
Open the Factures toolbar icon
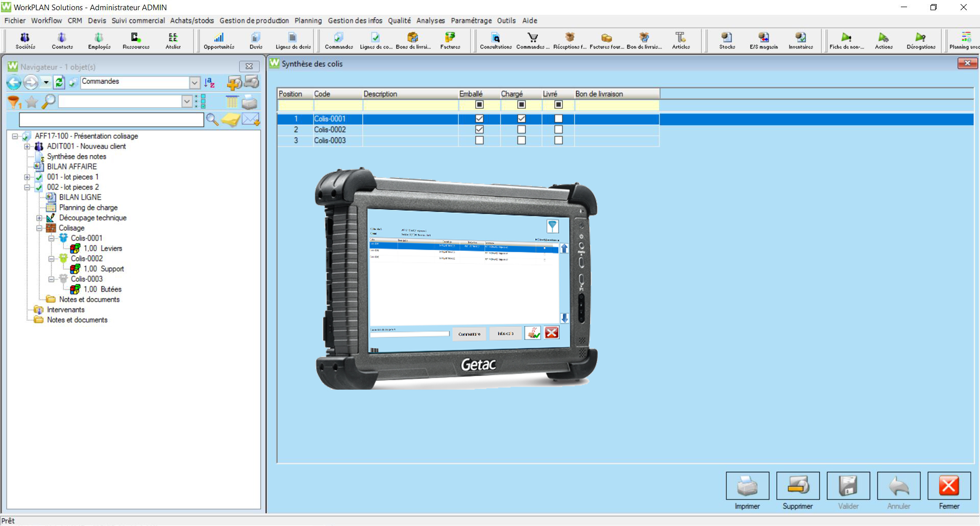(x=450, y=40)
